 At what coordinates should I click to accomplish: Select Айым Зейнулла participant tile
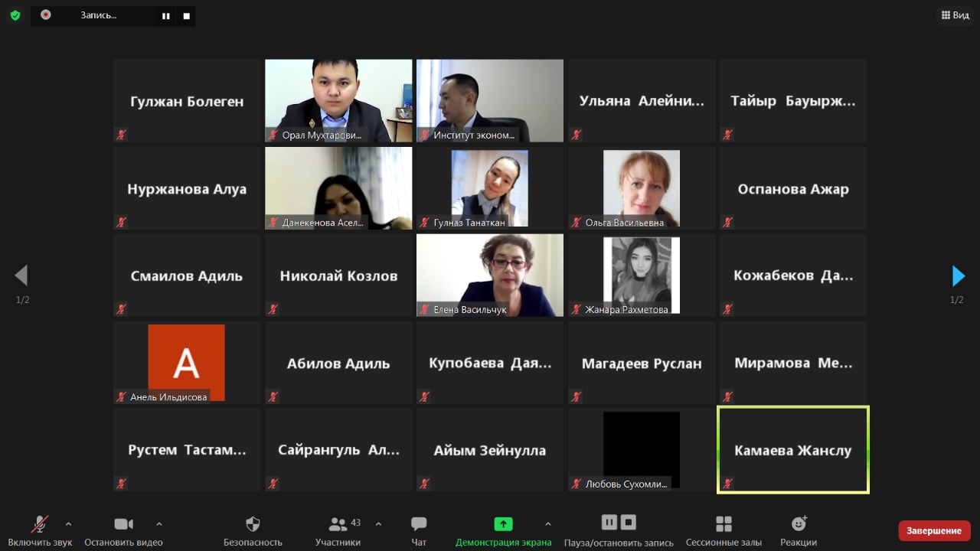(x=490, y=450)
